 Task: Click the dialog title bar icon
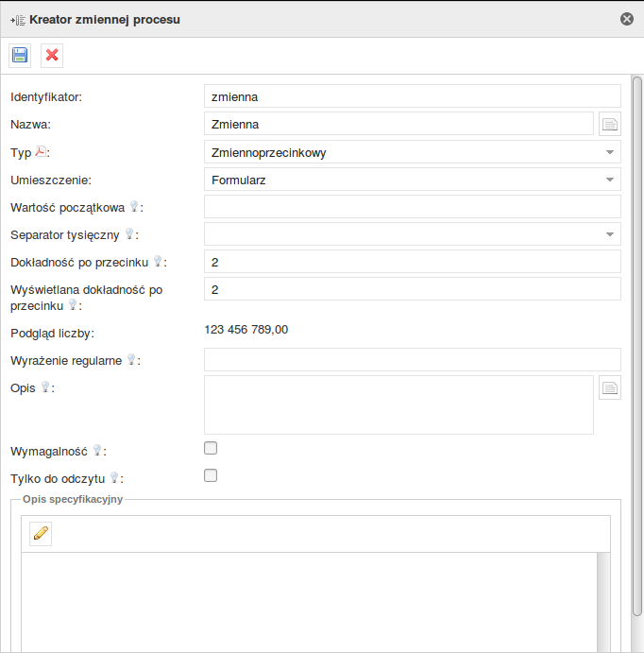[x=18, y=20]
